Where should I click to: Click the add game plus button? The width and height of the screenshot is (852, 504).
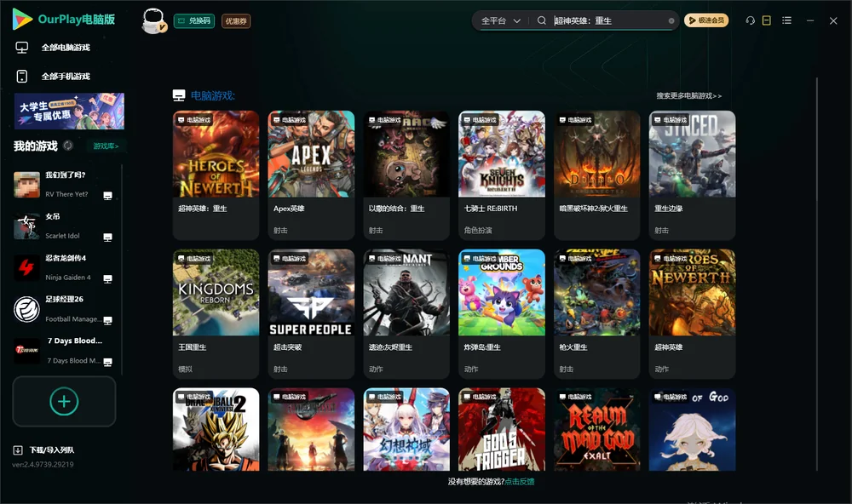[64, 401]
